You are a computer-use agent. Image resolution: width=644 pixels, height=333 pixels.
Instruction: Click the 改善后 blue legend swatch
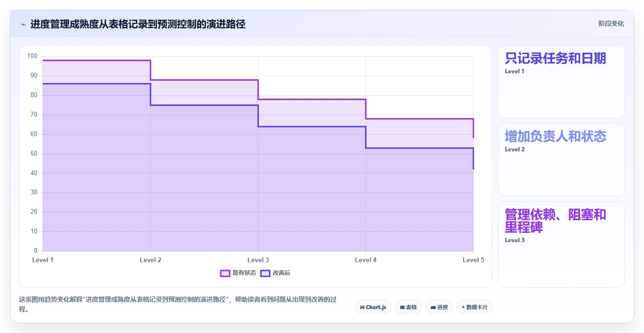click(x=265, y=273)
